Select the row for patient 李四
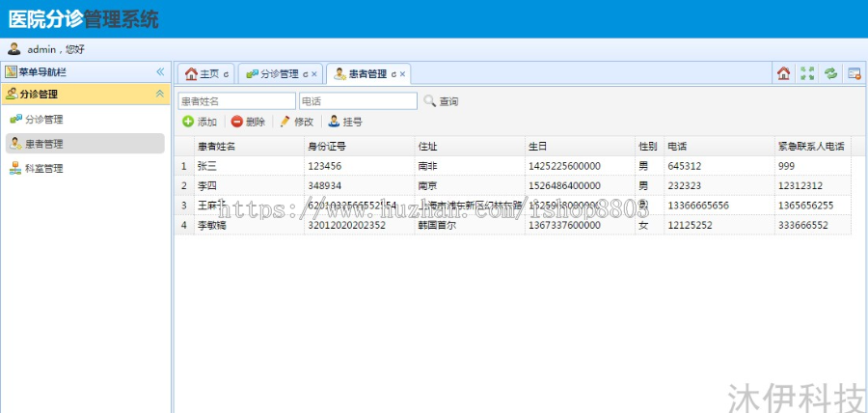 click(513, 185)
